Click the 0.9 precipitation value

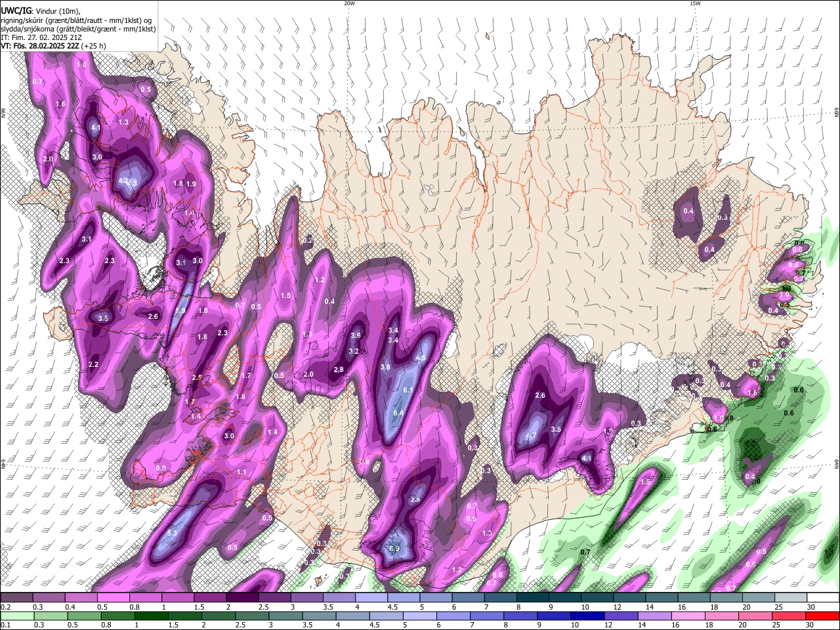tap(161, 468)
